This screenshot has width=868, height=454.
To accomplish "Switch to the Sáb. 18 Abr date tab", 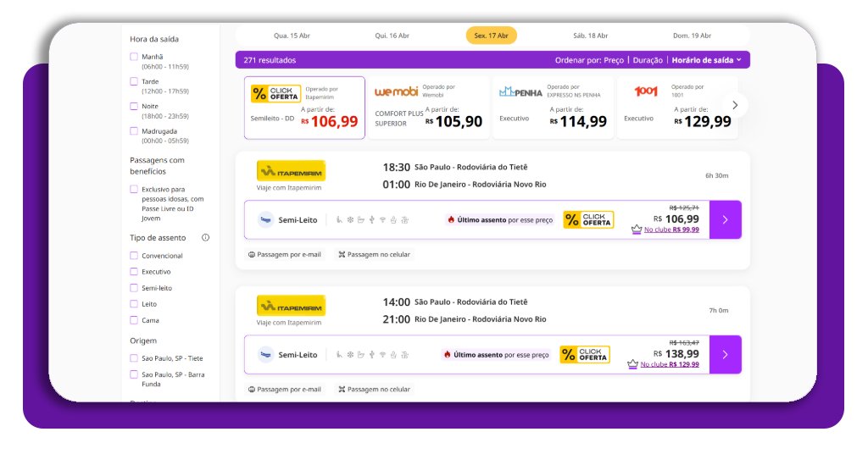I will coord(591,36).
